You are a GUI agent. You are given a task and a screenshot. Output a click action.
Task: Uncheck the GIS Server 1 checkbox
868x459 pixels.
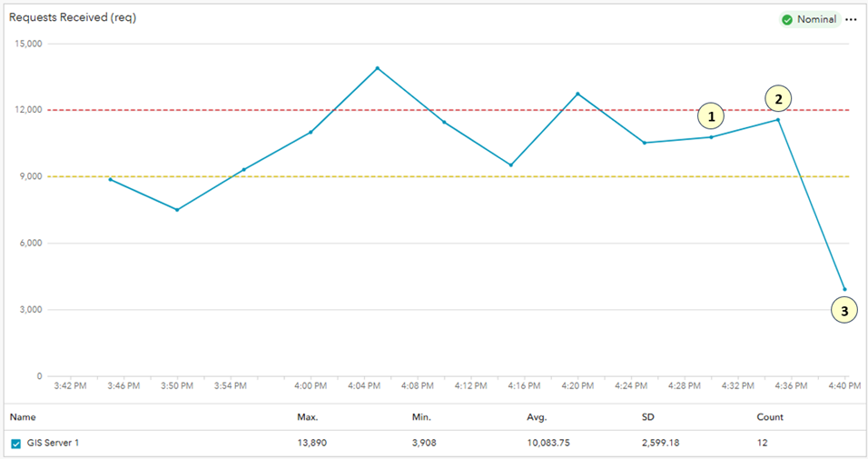[x=16, y=444]
